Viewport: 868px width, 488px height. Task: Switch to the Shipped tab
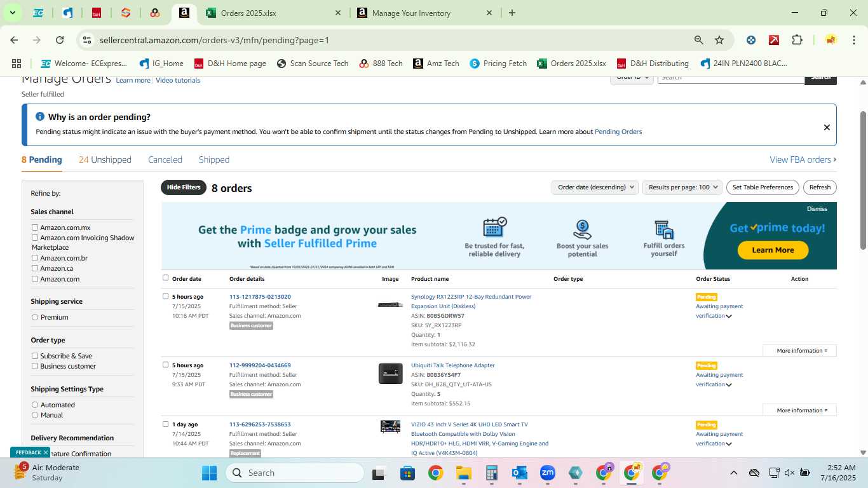click(x=214, y=159)
